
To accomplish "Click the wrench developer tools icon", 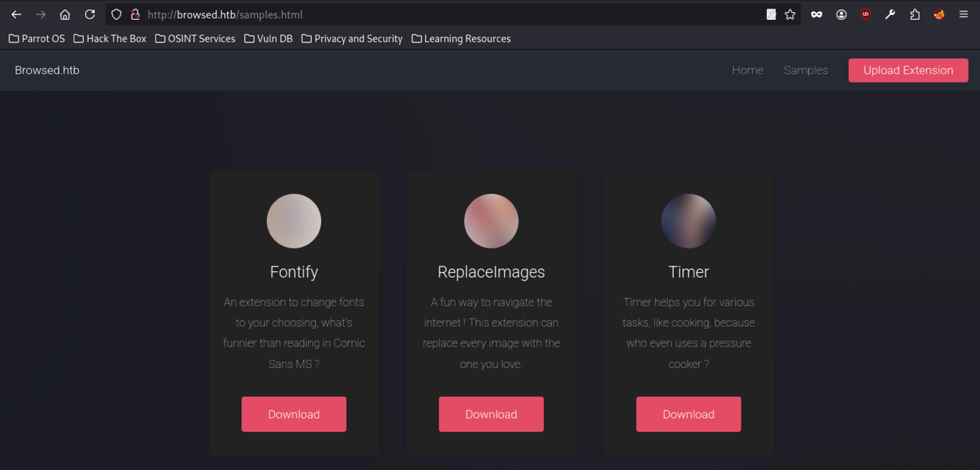I will [890, 14].
